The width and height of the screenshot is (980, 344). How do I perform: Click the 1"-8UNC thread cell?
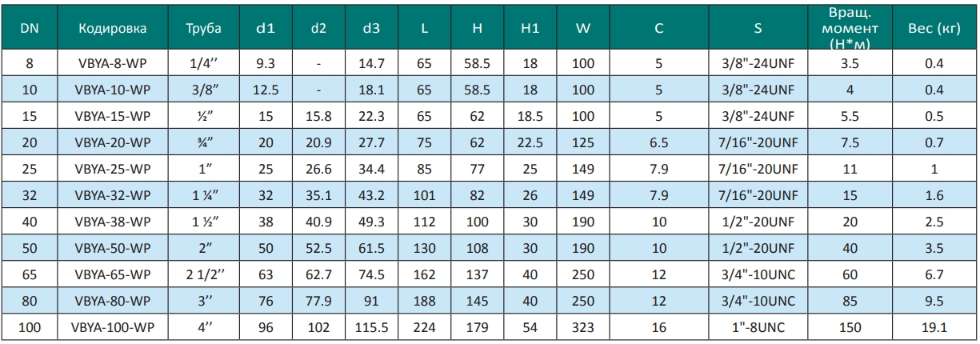coord(757,327)
